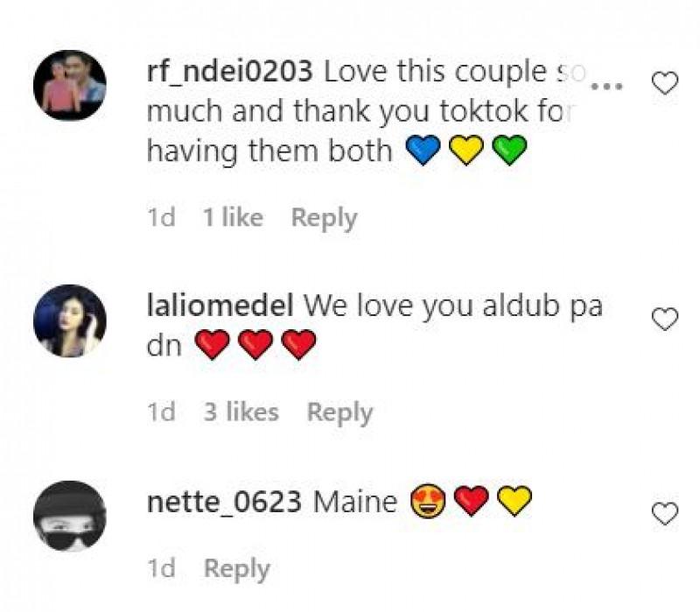
Task: Show the 3 likes on laliomedel's comment
Action: pyautogui.click(x=241, y=412)
